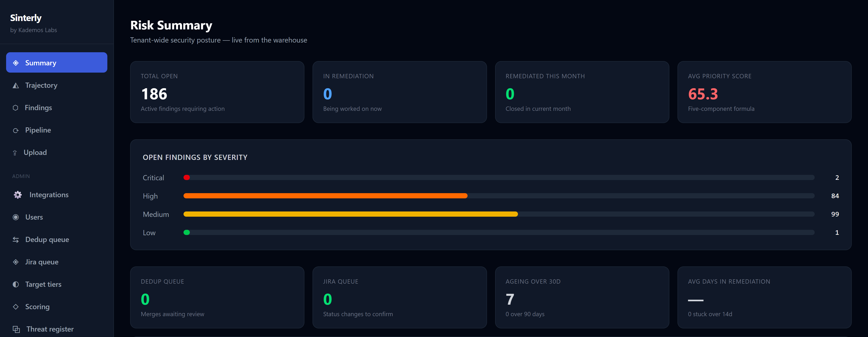Click the Summary diamond icon in sidebar

(16, 63)
